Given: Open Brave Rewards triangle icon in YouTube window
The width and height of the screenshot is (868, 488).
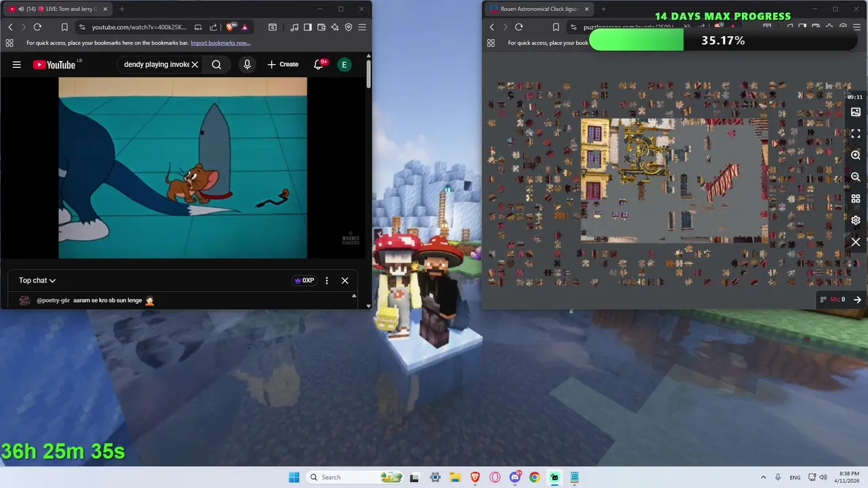Looking at the screenshot, I should click(244, 27).
